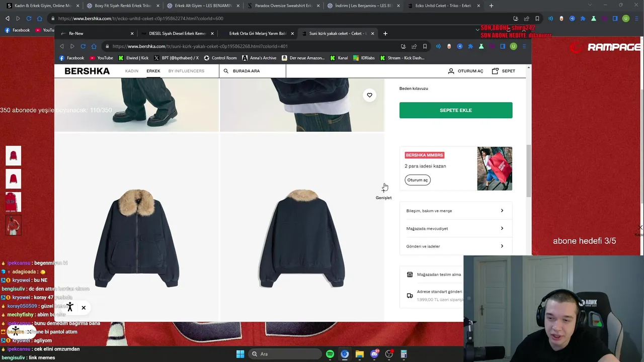Open Stream - Kick Dash bookmark
Viewport: 644px width, 362px height.
(402, 58)
